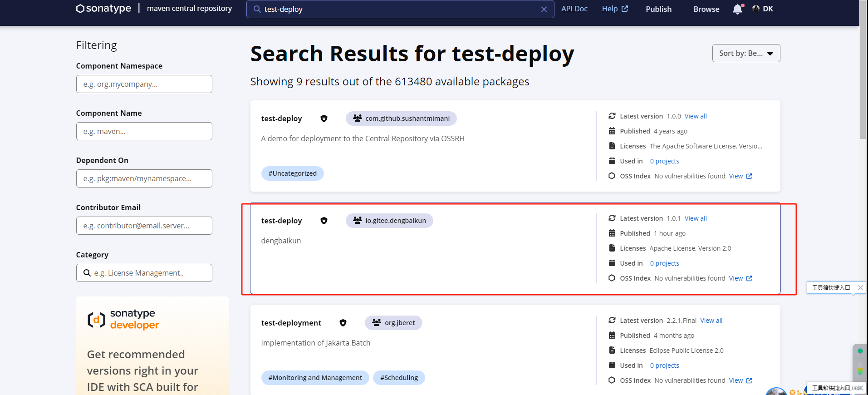Click the Eclipse Public License 2.0 text
Screen dimensions: 868x395
pos(687,351)
